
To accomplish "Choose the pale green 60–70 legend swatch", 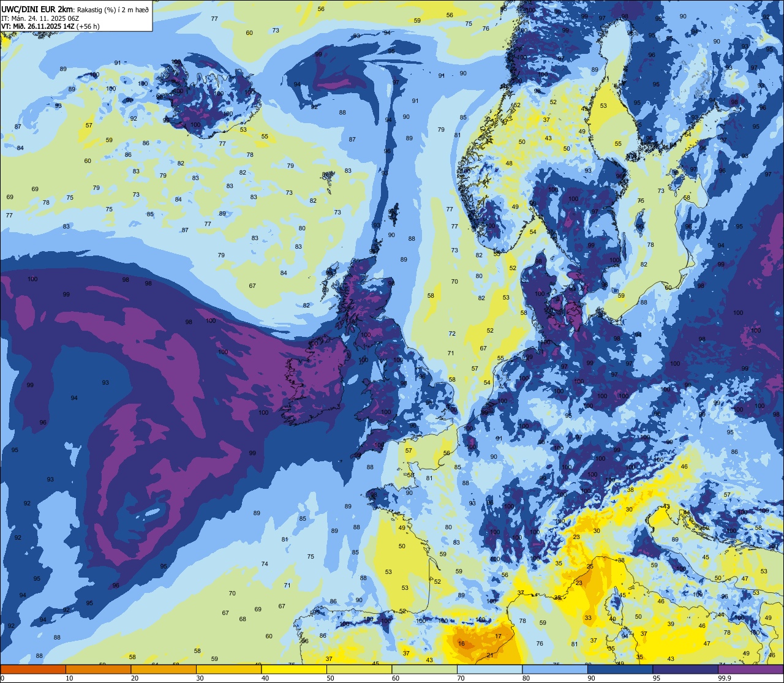I will click(x=424, y=669).
